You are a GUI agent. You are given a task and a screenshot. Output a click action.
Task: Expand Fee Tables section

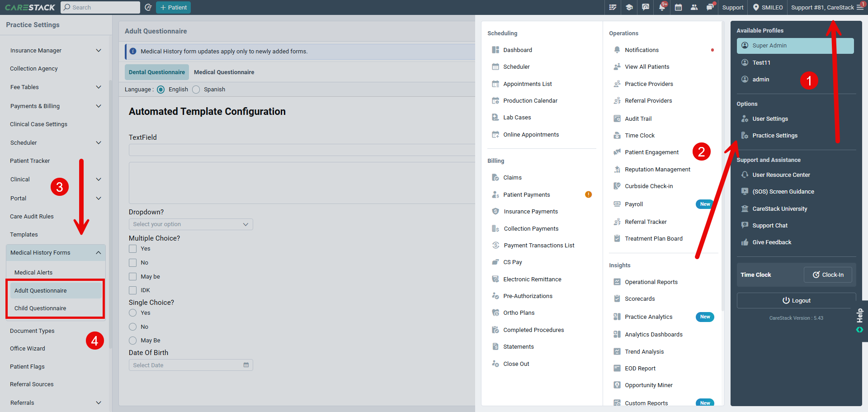tap(99, 87)
